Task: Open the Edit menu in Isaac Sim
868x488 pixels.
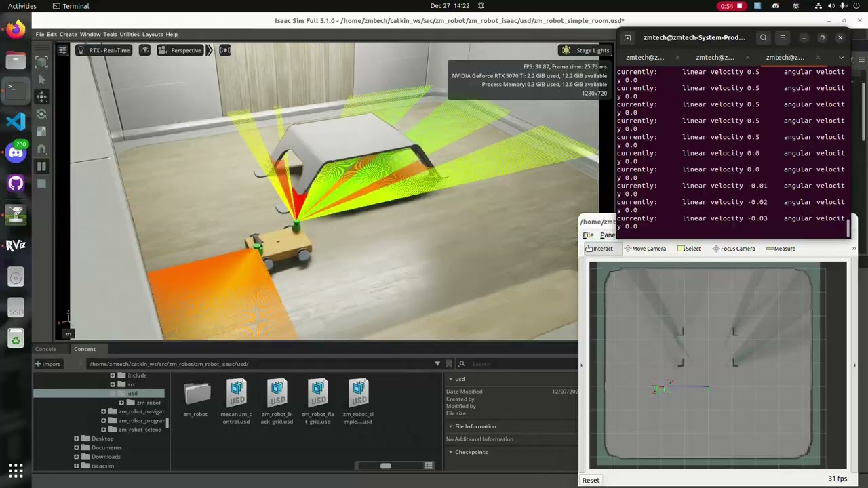Action: [52, 34]
